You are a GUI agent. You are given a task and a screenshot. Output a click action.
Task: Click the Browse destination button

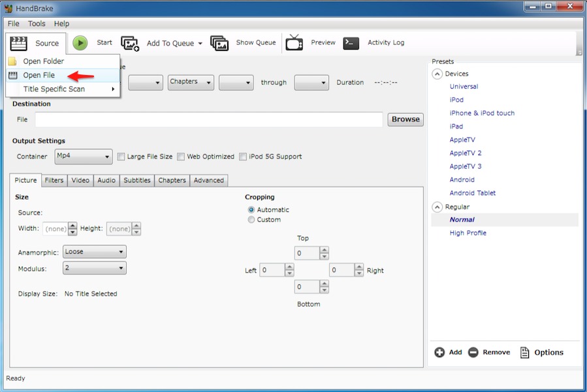(405, 119)
